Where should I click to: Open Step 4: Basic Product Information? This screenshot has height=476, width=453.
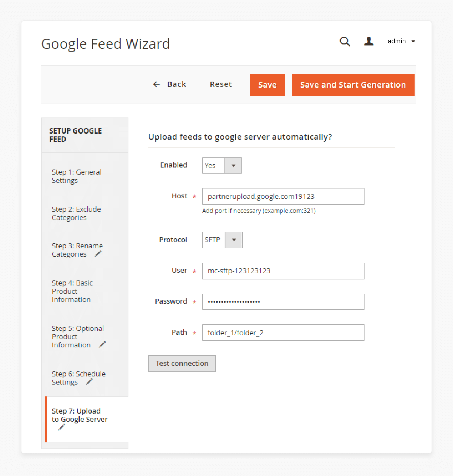click(72, 291)
